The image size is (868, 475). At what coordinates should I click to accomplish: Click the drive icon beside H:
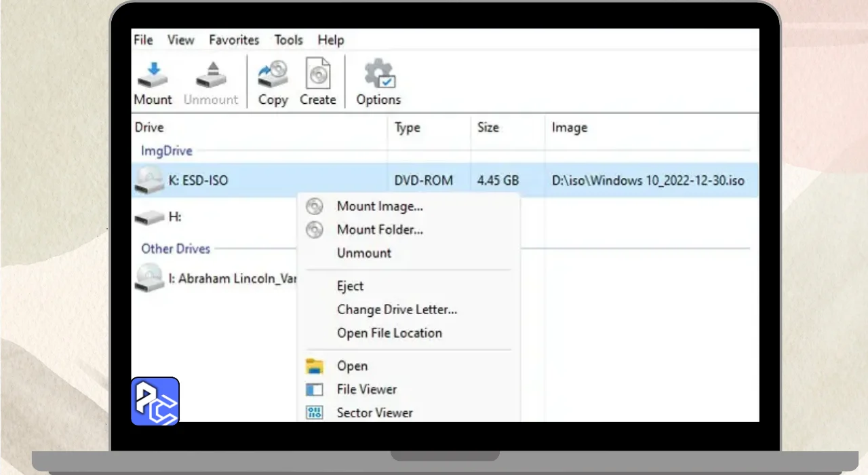149,218
